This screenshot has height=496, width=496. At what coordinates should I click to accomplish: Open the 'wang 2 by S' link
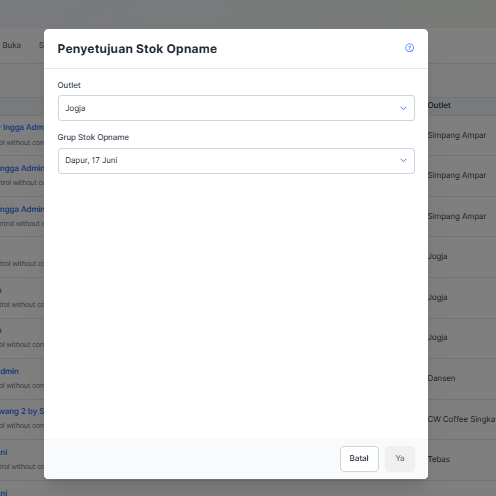tap(22, 411)
